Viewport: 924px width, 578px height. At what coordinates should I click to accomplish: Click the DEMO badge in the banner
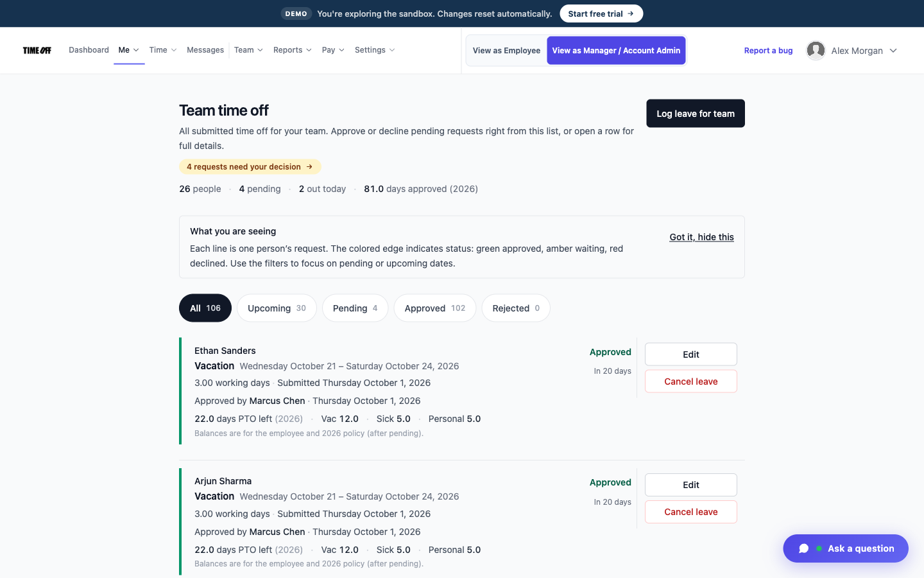click(296, 13)
